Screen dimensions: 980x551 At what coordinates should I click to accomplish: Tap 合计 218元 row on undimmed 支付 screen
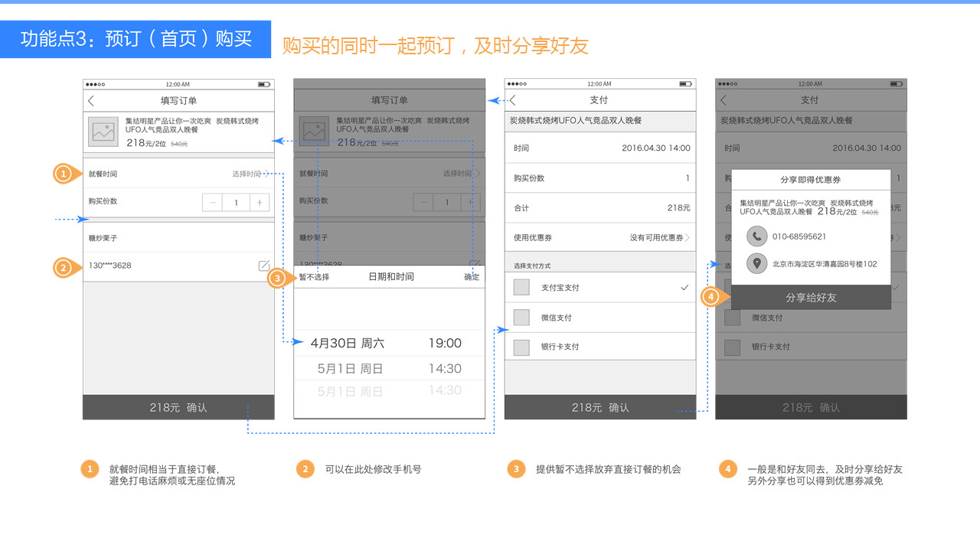(x=600, y=207)
